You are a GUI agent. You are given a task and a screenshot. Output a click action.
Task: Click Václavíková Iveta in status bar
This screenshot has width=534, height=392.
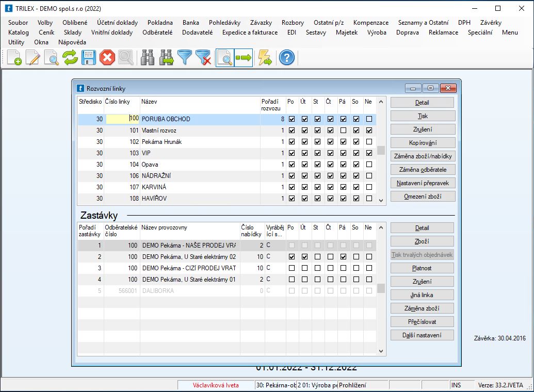(216, 385)
